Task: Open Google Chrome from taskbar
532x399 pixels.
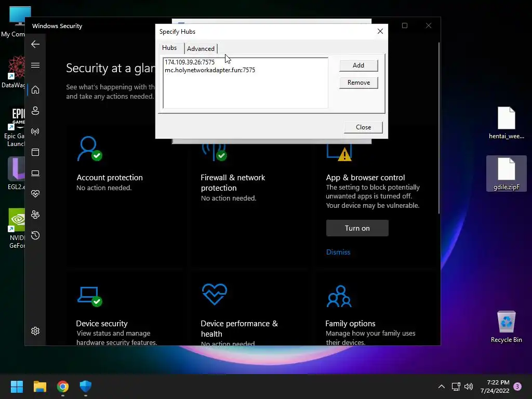Action: [63, 387]
